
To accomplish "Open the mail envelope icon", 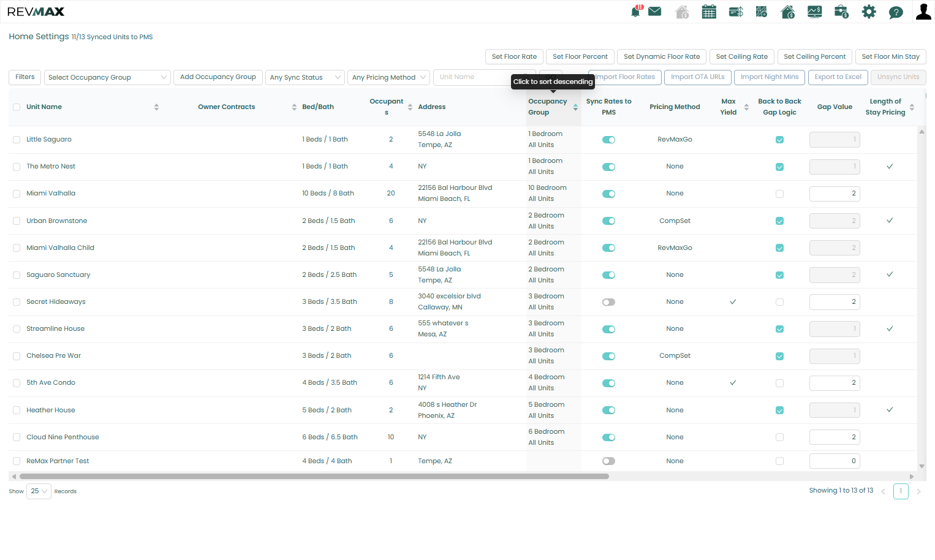I will pos(654,12).
